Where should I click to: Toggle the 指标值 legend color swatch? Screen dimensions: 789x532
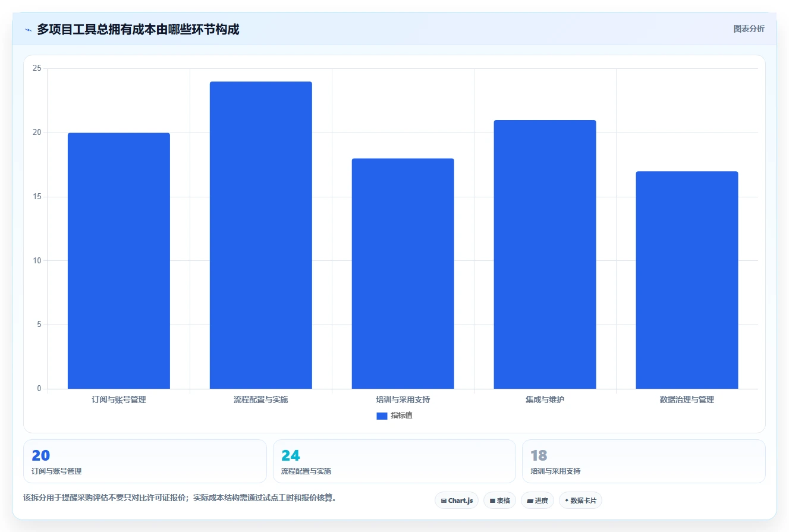click(382, 416)
